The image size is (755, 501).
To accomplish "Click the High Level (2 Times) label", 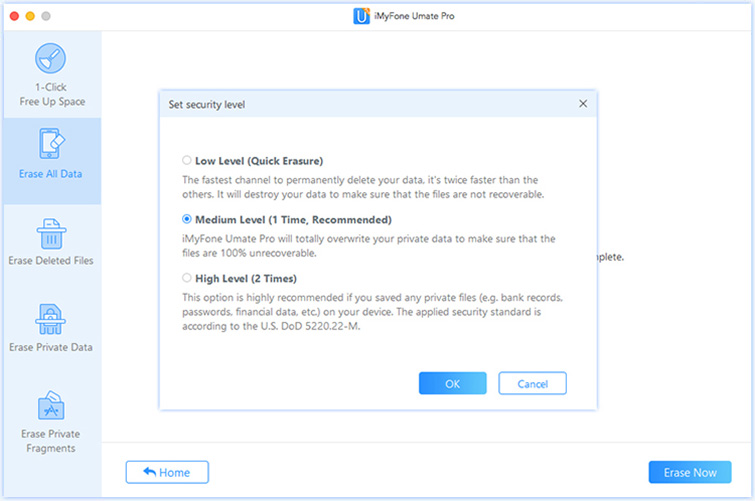I will pyautogui.click(x=246, y=279).
